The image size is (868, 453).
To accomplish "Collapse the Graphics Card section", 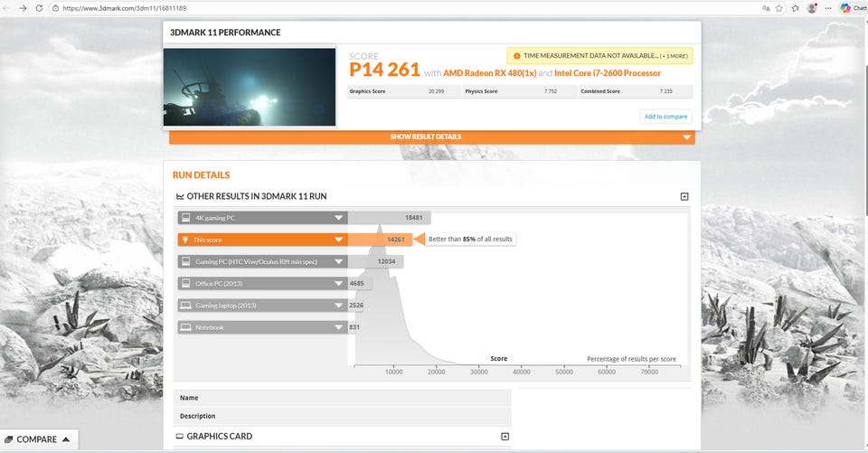I will click(505, 437).
